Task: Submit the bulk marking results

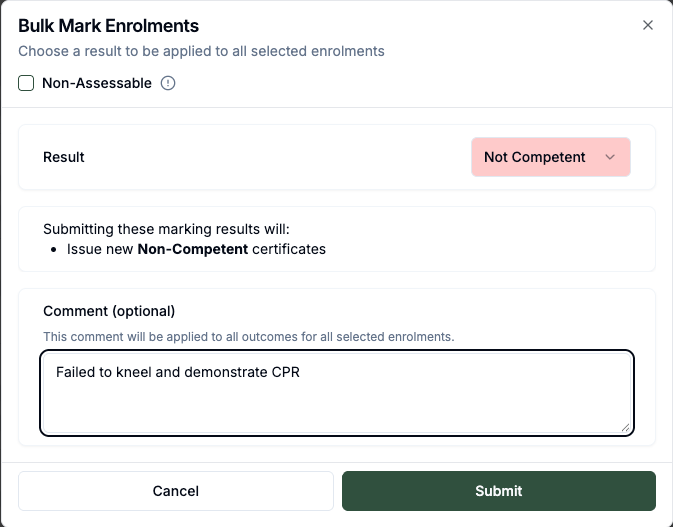Action: click(498, 491)
